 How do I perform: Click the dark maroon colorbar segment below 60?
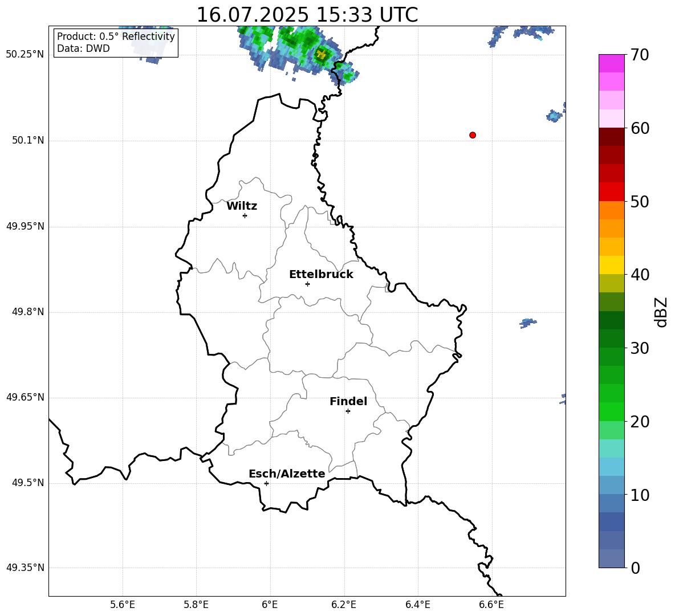tap(612, 137)
